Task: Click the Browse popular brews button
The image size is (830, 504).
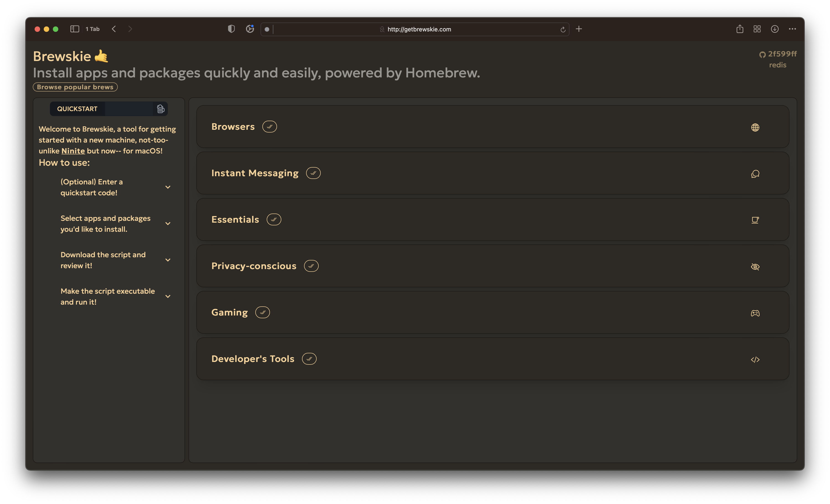Action: click(75, 87)
